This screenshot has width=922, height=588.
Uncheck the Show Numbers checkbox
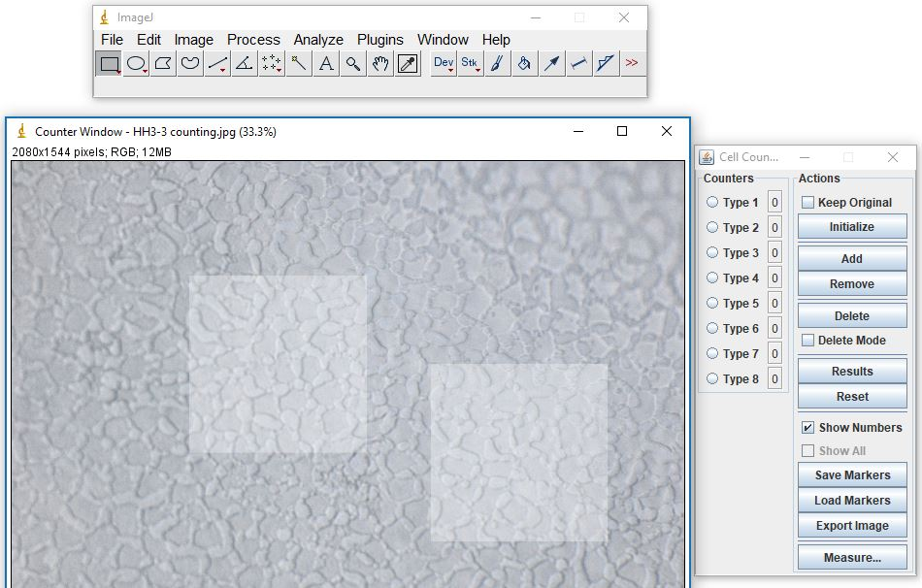tap(807, 428)
